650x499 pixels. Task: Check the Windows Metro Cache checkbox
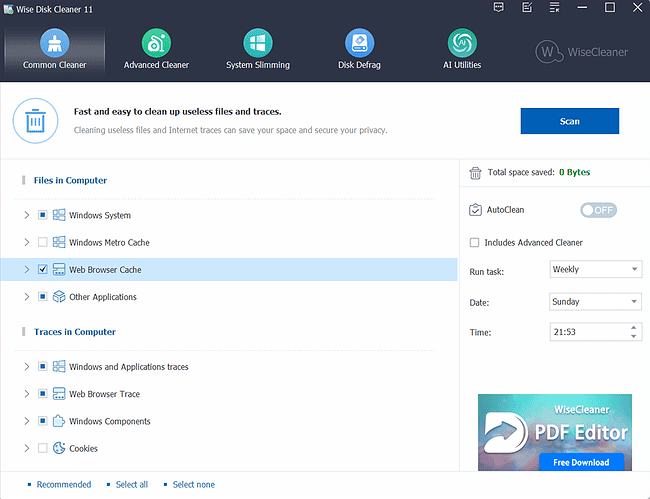42,242
